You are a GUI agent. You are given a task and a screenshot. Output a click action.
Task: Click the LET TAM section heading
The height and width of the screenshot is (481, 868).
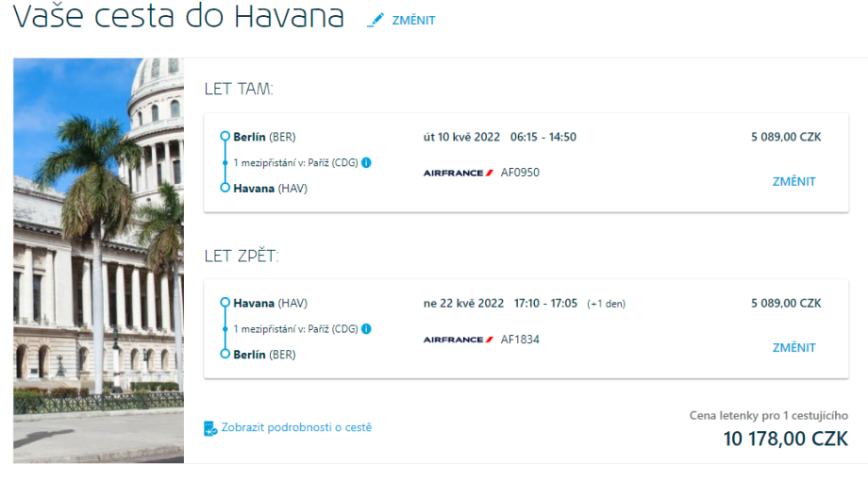point(239,90)
